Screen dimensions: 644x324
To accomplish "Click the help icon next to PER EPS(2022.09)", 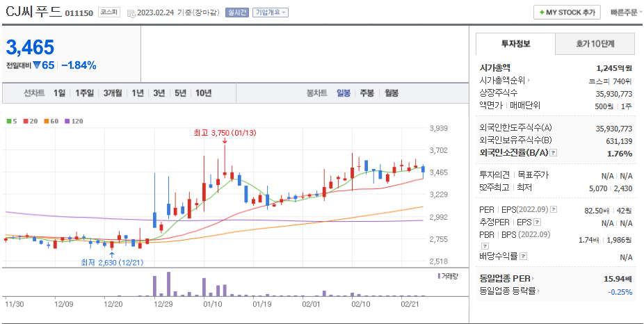I will tap(554, 209).
